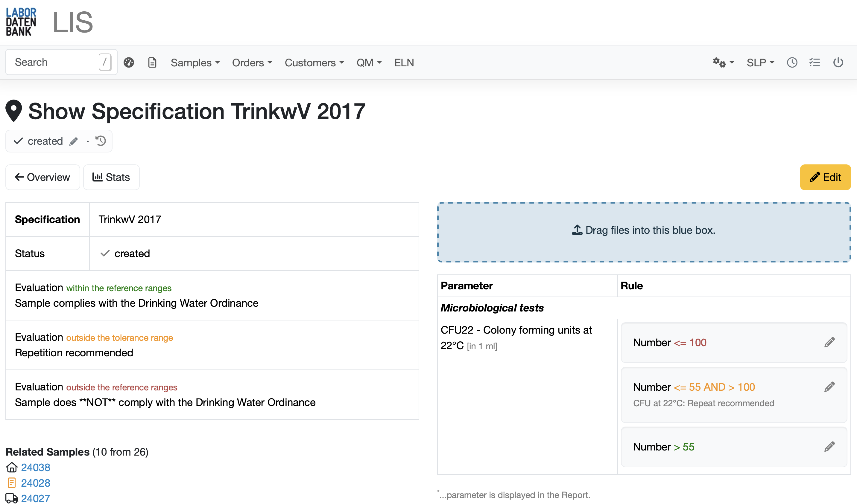Image resolution: width=857 pixels, height=504 pixels.
Task: Open related sample 24038 link
Action: point(35,467)
